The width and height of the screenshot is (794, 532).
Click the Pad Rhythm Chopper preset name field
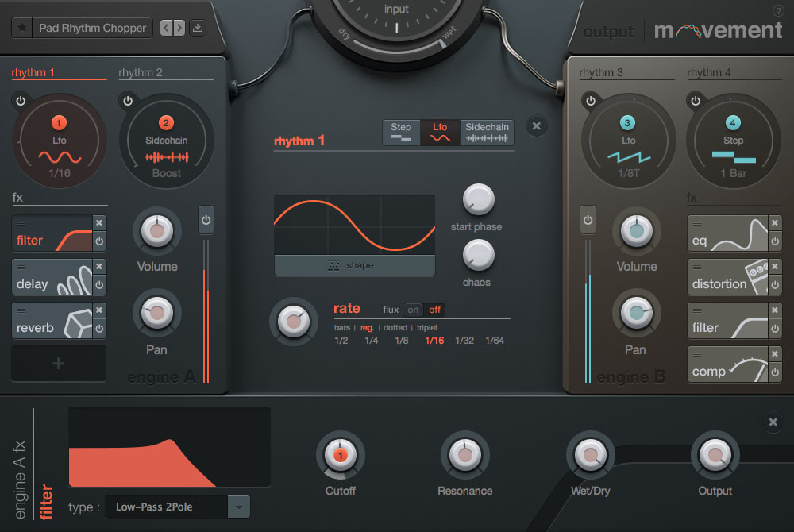pos(92,27)
